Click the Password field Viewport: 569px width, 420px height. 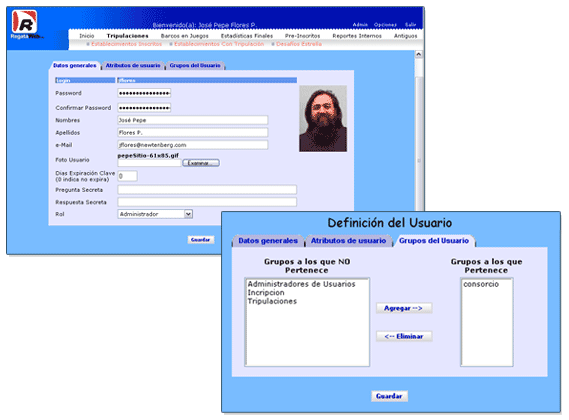tap(144, 93)
